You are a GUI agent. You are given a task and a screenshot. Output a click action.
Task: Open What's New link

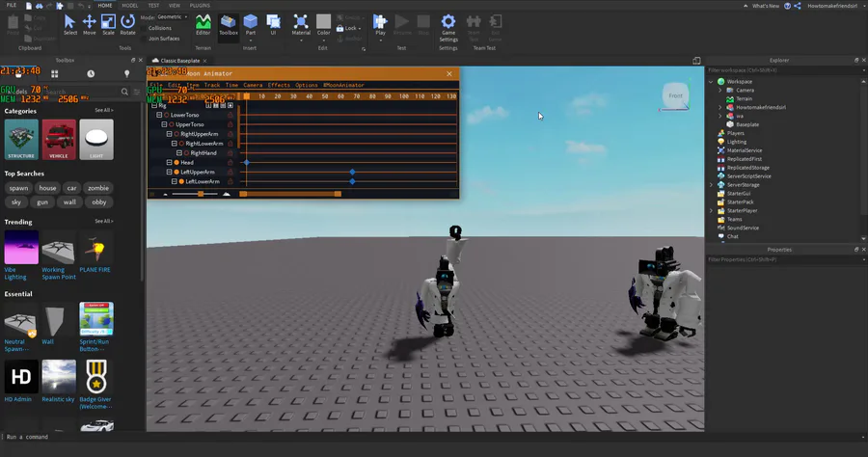pyautogui.click(x=766, y=6)
